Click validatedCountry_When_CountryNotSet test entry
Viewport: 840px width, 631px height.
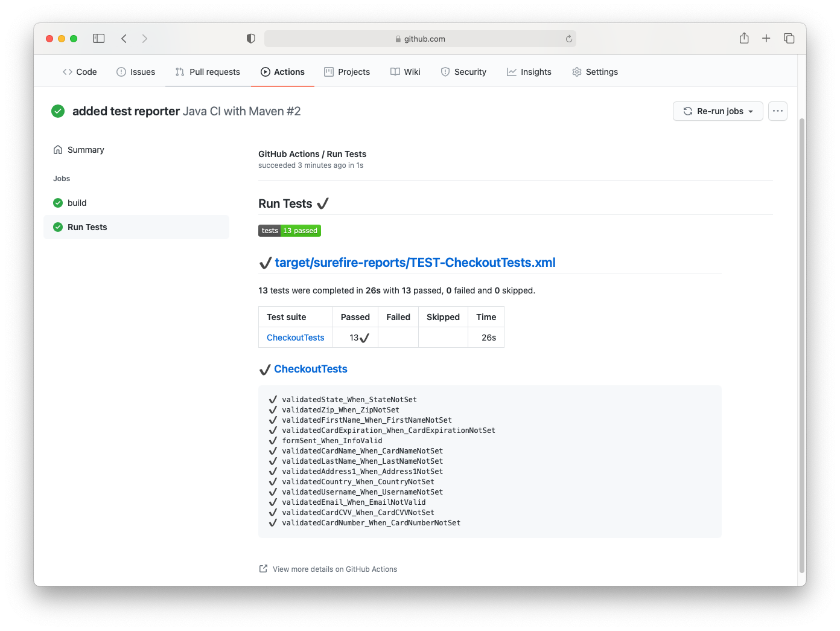click(x=358, y=482)
